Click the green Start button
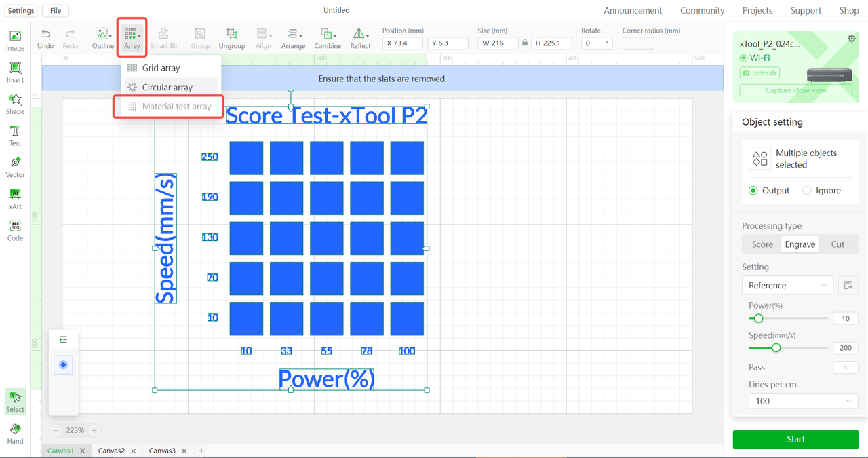868x458 pixels. click(795, 439)
